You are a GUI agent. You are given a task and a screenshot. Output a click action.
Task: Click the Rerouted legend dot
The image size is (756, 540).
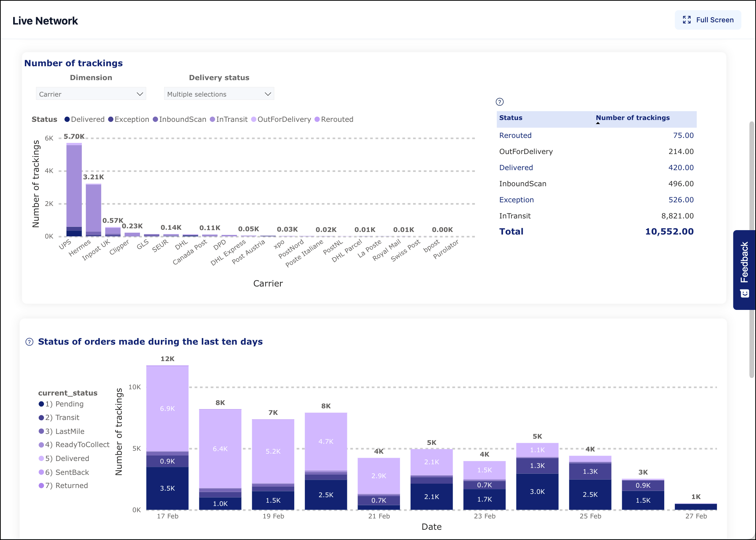317,119
